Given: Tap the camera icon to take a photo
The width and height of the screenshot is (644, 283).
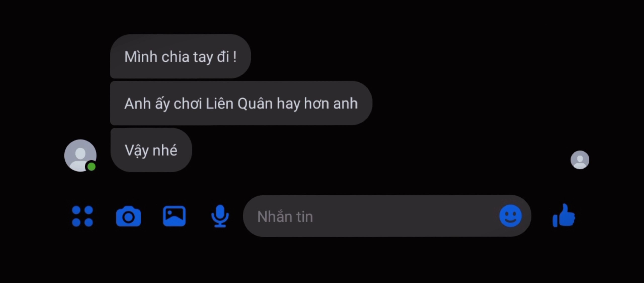Looking at the screenshot, I should [x=128, y=216].
